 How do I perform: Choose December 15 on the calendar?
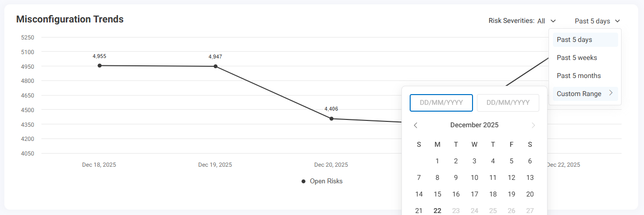(x=437, y=194)
